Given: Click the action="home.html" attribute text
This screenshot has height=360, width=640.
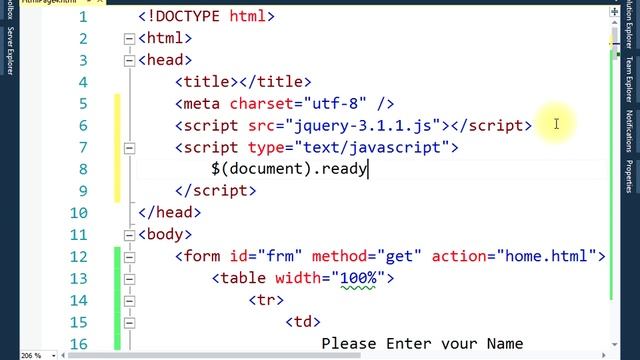Looking at the screenshot, I should (514, 256).
